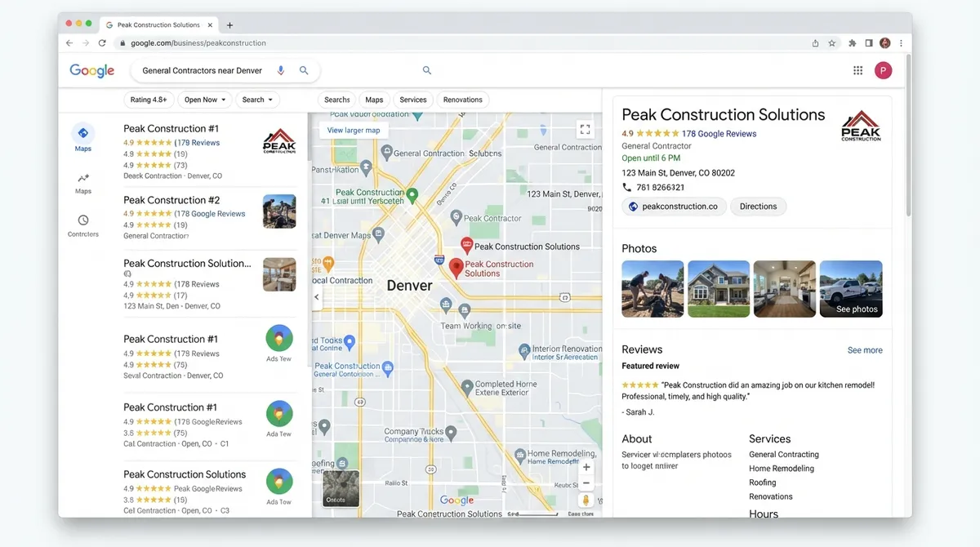The image size is (980, 547).
Task: Click the Home Remodeling service text
Action: click(782, 469)
